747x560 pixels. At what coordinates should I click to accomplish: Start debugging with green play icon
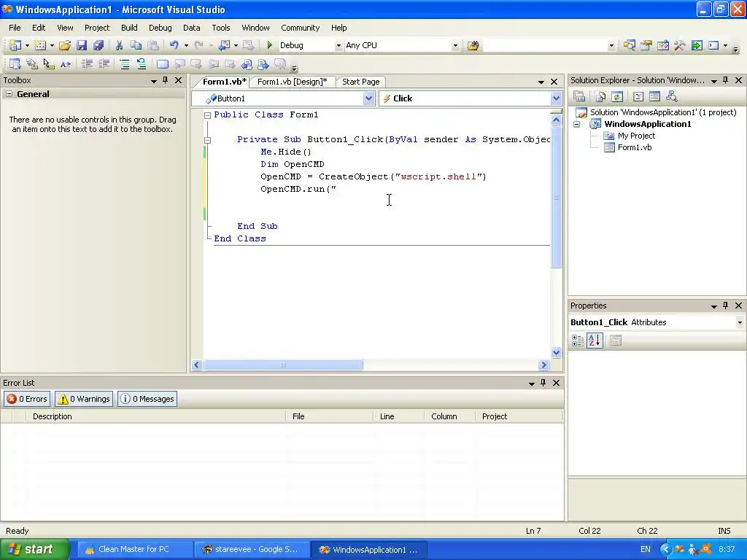(x=270, y=45)
